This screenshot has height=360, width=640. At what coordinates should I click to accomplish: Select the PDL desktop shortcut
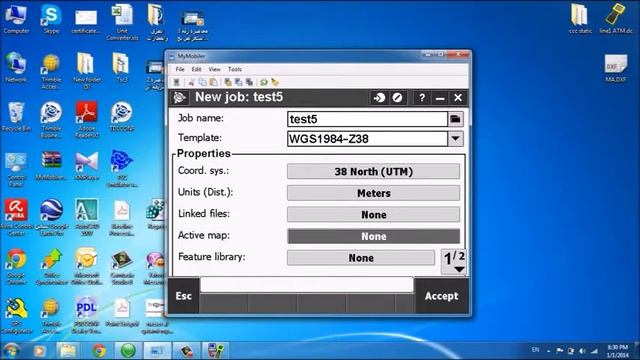click(87, 315)
